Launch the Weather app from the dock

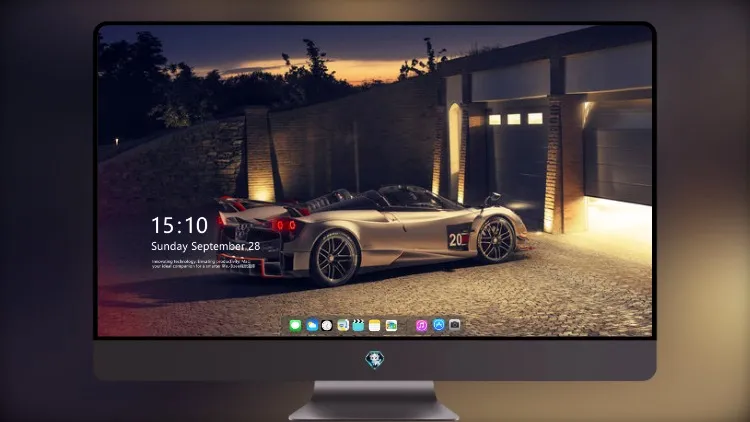pos(312,325)
